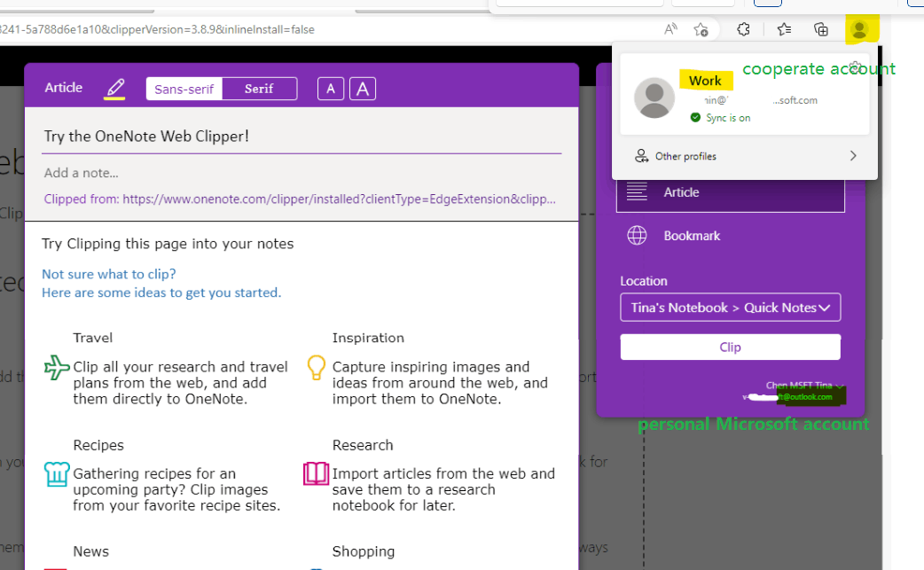
Task: Open the Collections icon
Action: tap(821, 29)
